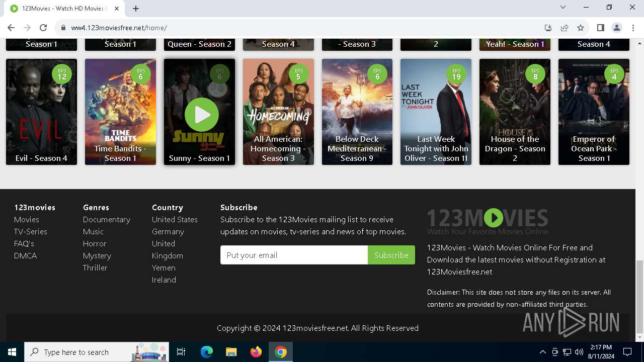Image resolution: width=644 pixels, height=362 pixels.
Task: Open the FAQ's footer link
Action: [x=24, y=244]
